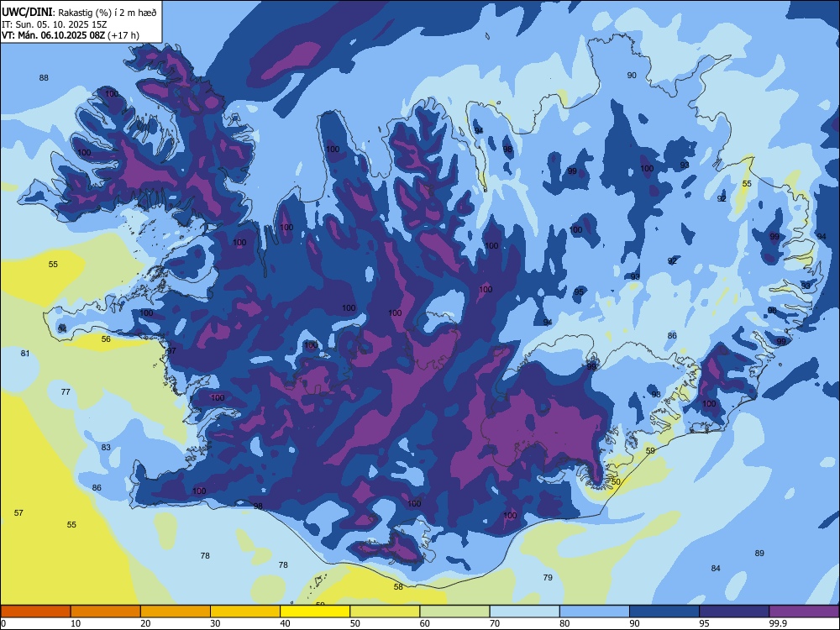Click the humidity value '97' on the map

171,351
